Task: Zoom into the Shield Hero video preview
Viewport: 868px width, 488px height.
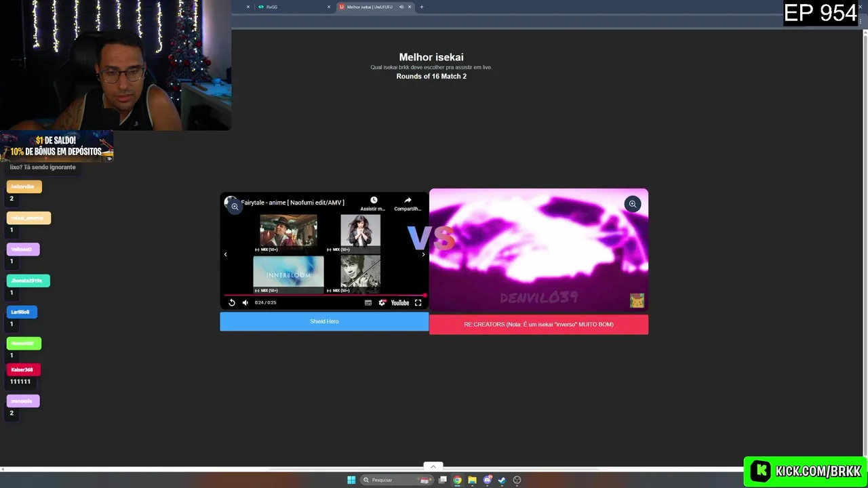Action: (235, 206)
